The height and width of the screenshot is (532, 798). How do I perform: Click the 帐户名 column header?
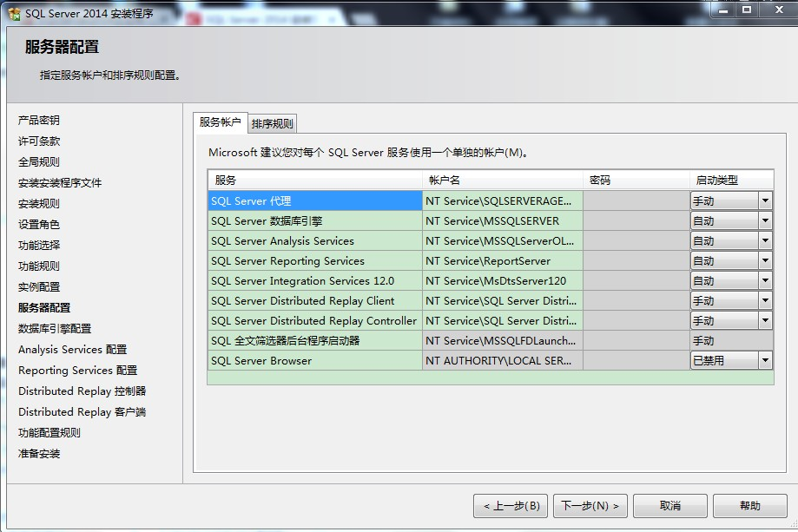[x=503, y=180]
